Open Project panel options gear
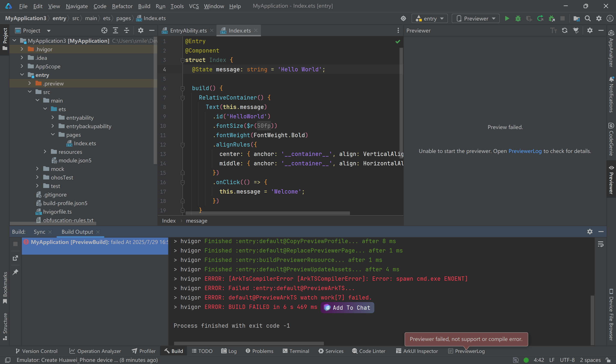616x364 pixels. 141,30
